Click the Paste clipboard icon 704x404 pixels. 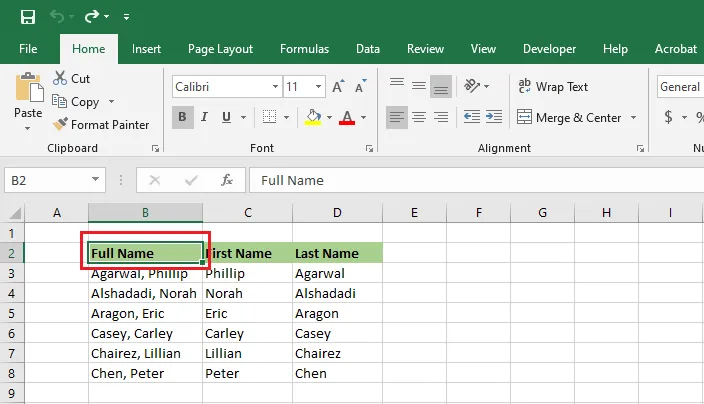coord(29,87)
